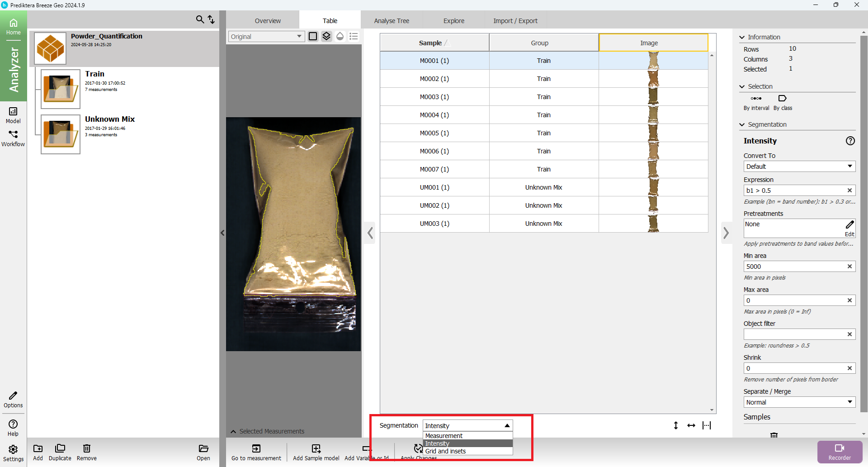Click the Add Sample model icon

tap(316, 448)
